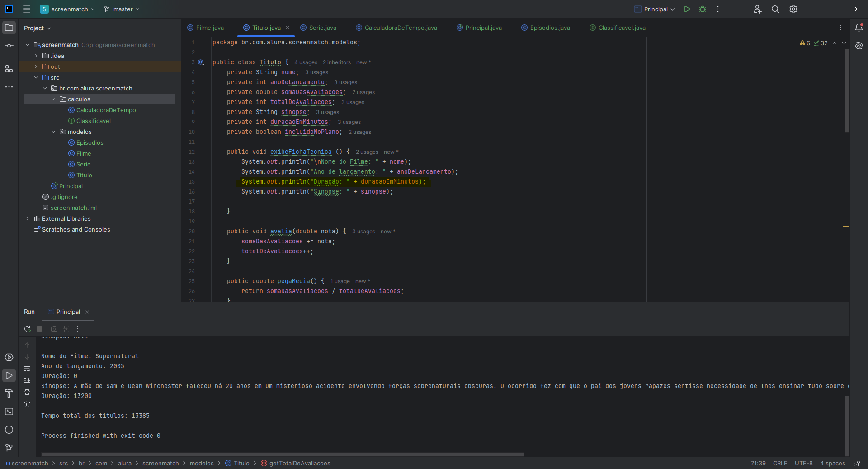Click the warnings count indicator
868x469 pixels.
pyautogui.click(x=805, y=43)
